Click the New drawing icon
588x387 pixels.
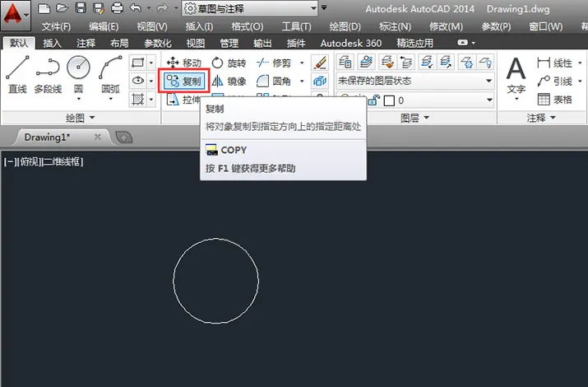(x=44, y=8)
